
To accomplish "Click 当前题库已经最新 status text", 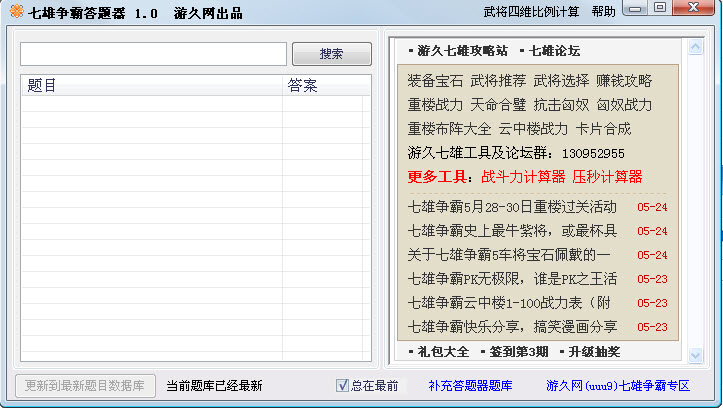I will pyautogui.click(x=214, y=385).
